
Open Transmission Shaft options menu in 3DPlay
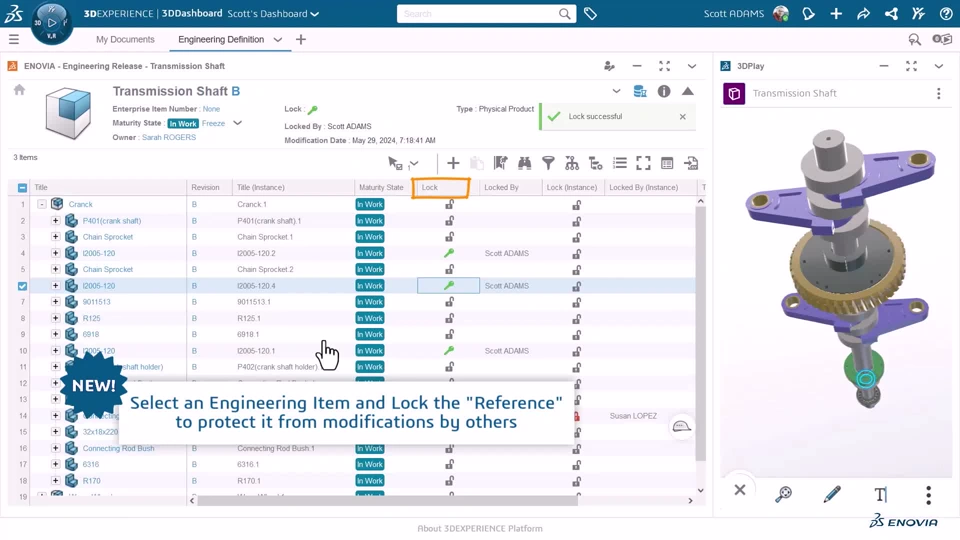pos(939,94)
